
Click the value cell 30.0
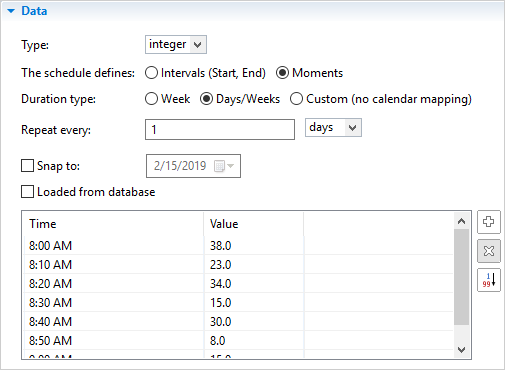click(254, 322)
